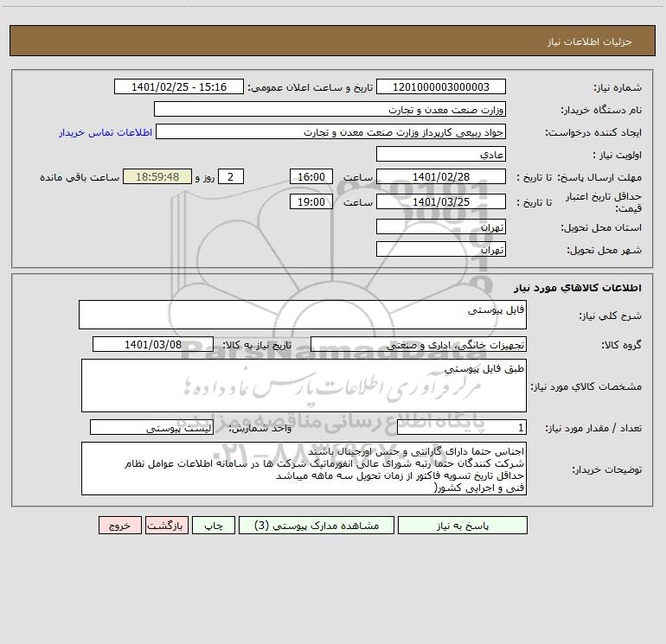Click label مهلت ارسال پاسخ

599,177
